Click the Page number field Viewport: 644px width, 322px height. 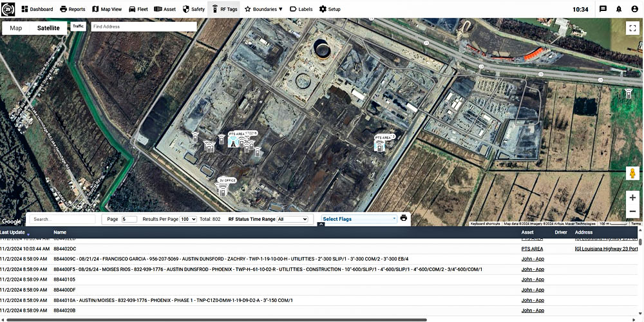pyautogui.click(x=129, y=220)
